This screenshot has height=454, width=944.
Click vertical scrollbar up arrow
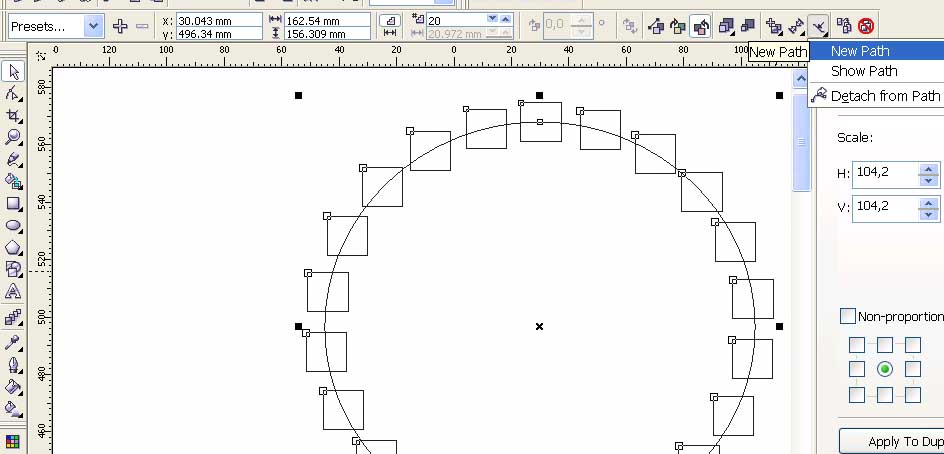[x=801, y=79]
